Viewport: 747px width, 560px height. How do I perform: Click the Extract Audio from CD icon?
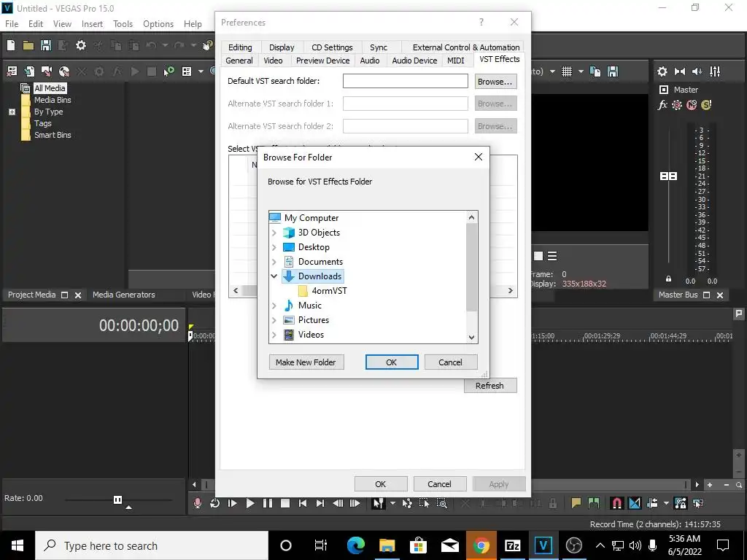click(64, 71)
